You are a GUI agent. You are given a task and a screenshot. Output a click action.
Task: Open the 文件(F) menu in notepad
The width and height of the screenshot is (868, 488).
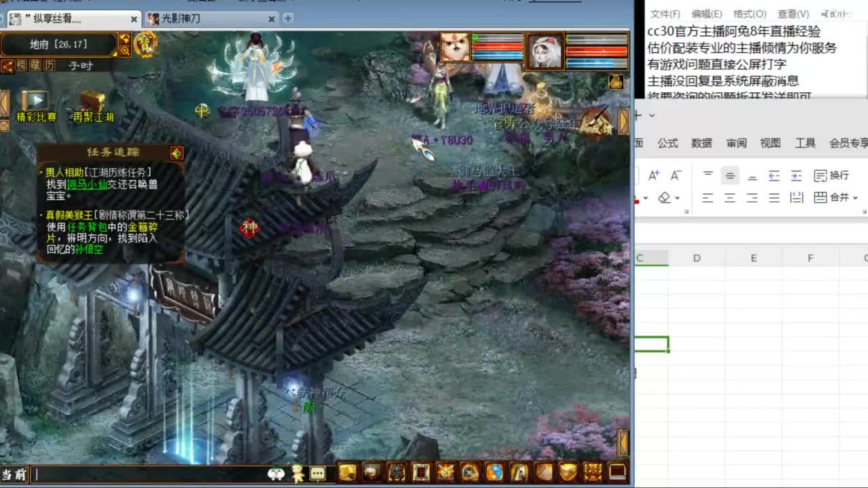pos(665,14)
